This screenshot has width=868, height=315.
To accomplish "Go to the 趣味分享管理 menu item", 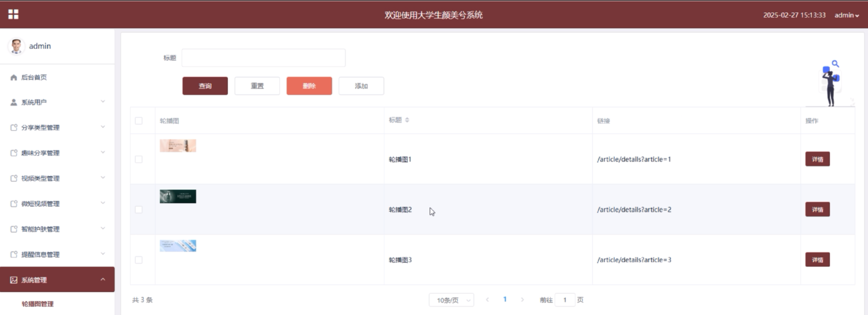I will click(x=40, y=153).
